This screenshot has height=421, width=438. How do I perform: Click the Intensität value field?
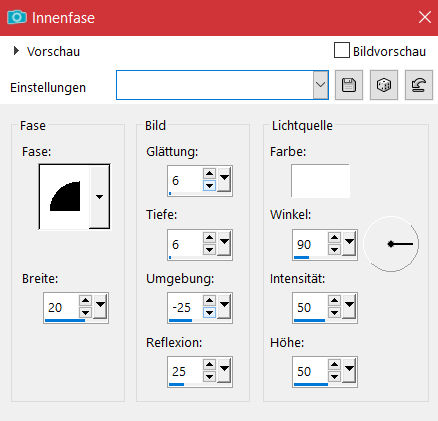pyautogui.click(x=310, y=307)
